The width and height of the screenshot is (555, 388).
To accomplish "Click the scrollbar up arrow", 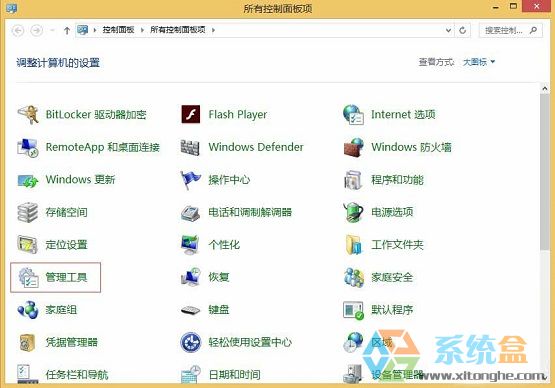I will pyautogui.click(x=545, y=88).
